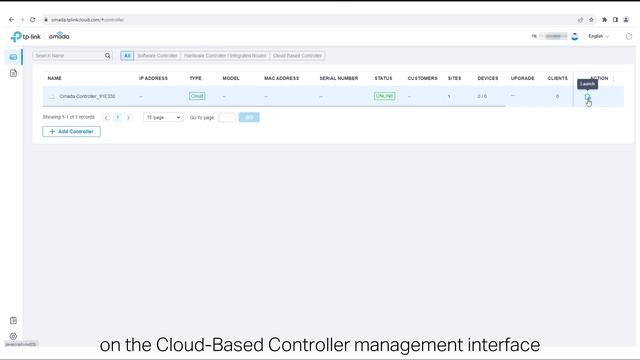Click the SERIAL NUMBER column header
This screenshot has height=360, width=640.
point(339,78)
